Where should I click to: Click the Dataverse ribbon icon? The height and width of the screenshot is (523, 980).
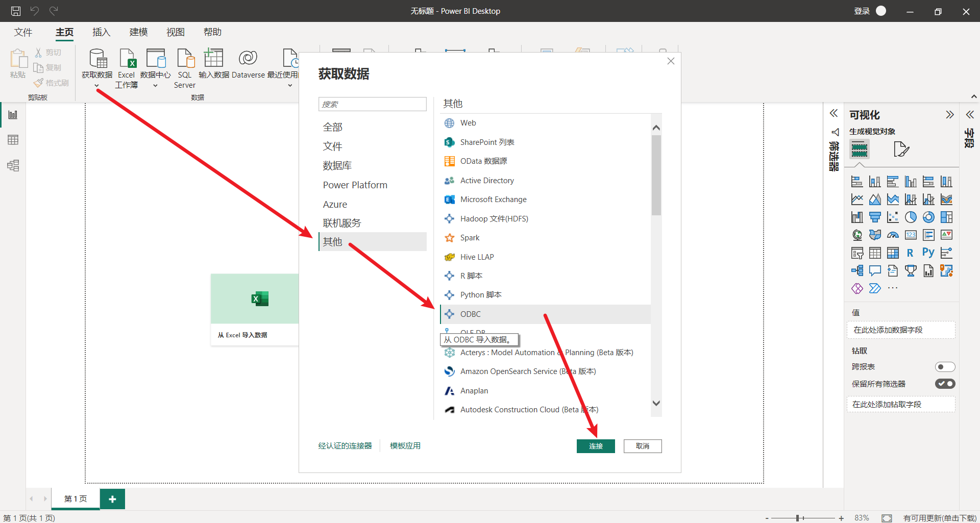(248, 59)
